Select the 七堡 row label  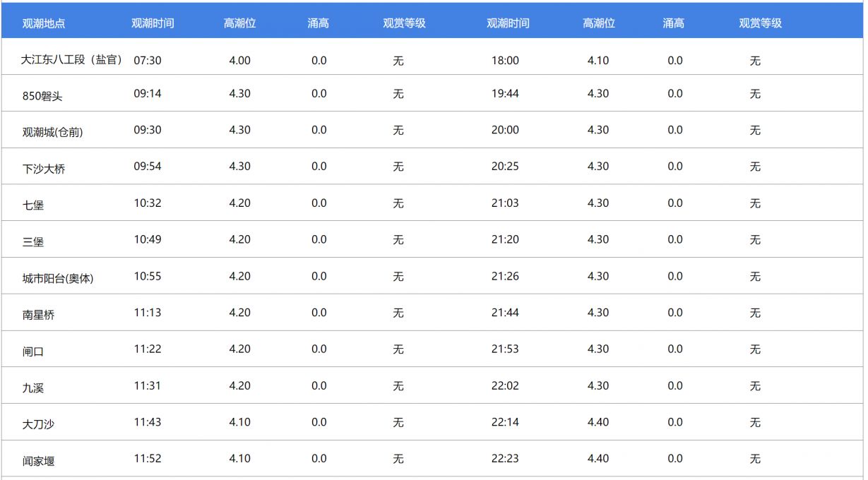pyautogui.click(x=33, y=205)
